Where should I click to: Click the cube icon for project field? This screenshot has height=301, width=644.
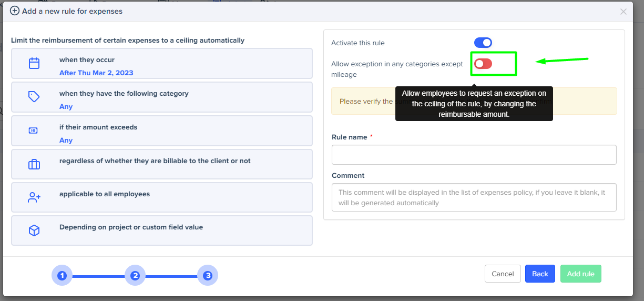[34, 230]
